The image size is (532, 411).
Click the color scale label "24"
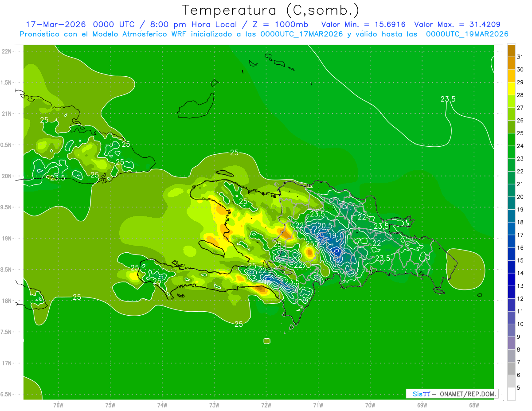point(520,146)
